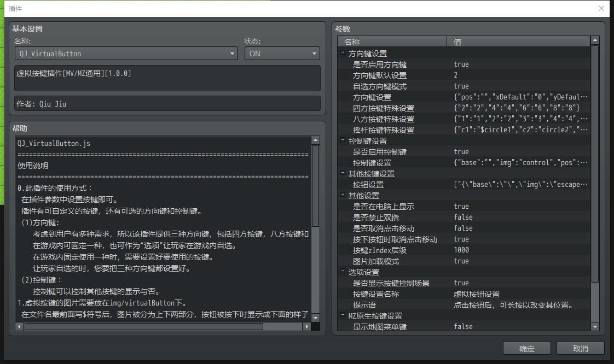Click the help panel scroll-left arrow
Viewport: 614px width, 364px height.
coord(19,326)
